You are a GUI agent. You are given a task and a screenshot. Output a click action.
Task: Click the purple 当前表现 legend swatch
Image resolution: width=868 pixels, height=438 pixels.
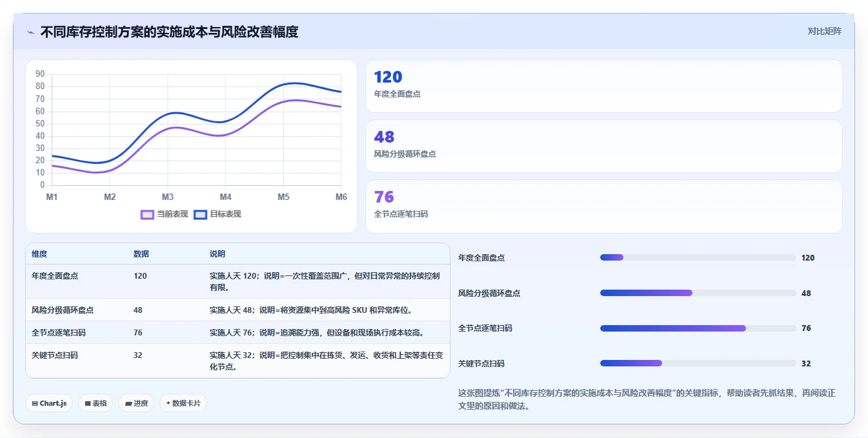(147, 214)
